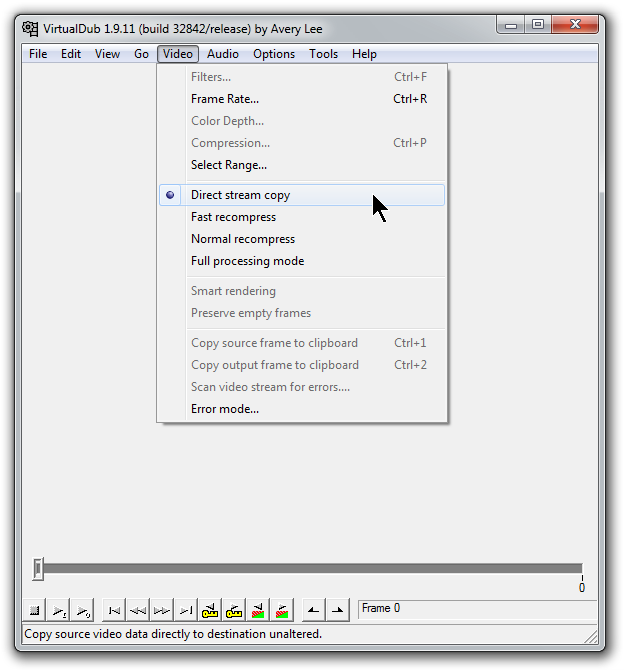
Task: Open Frame Rate settings from Video menu
Action: [224, 99]
